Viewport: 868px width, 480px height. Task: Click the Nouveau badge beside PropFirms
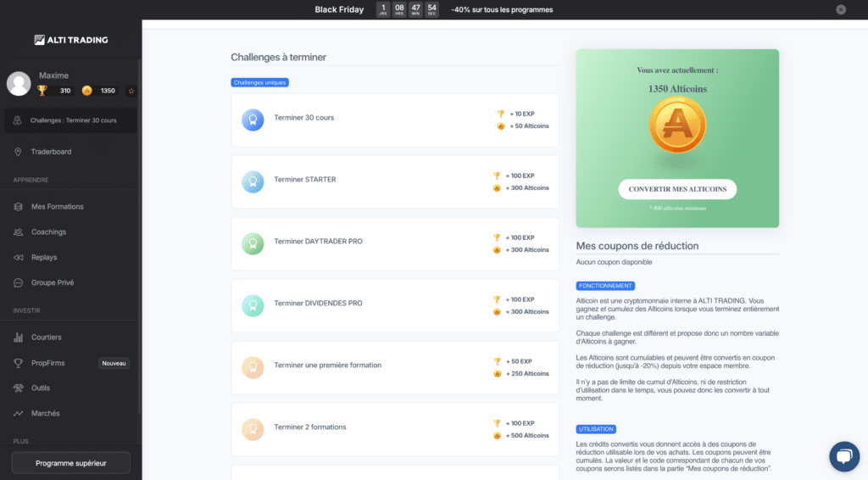[x=114, y=363]
